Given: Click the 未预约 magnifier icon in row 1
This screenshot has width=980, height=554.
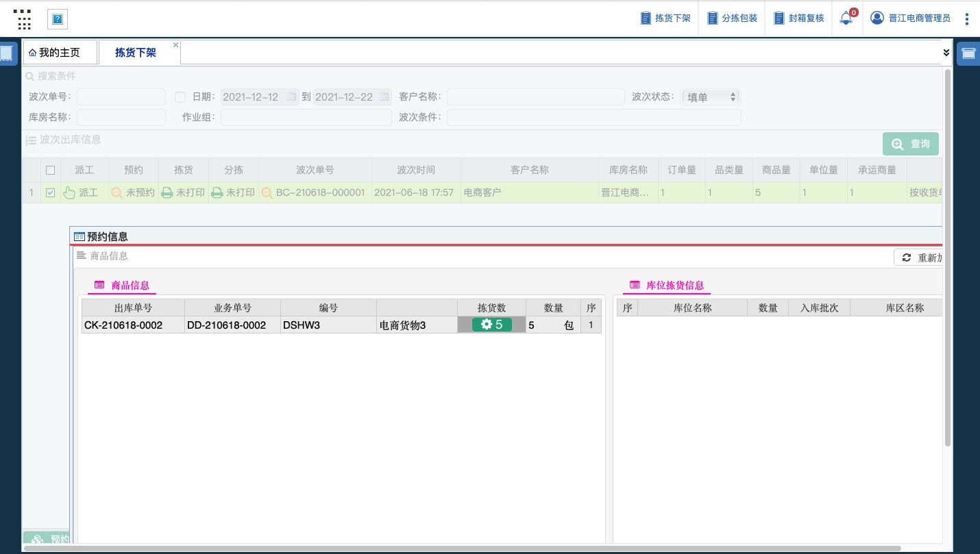Looking at the screenshot, I should coord(117,193).
